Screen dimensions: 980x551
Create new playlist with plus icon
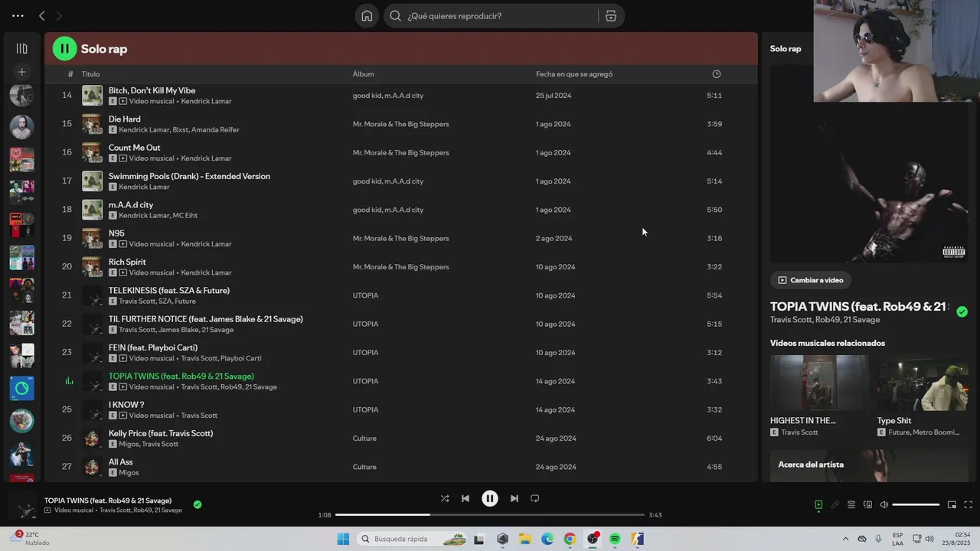(x=21, y=72)
